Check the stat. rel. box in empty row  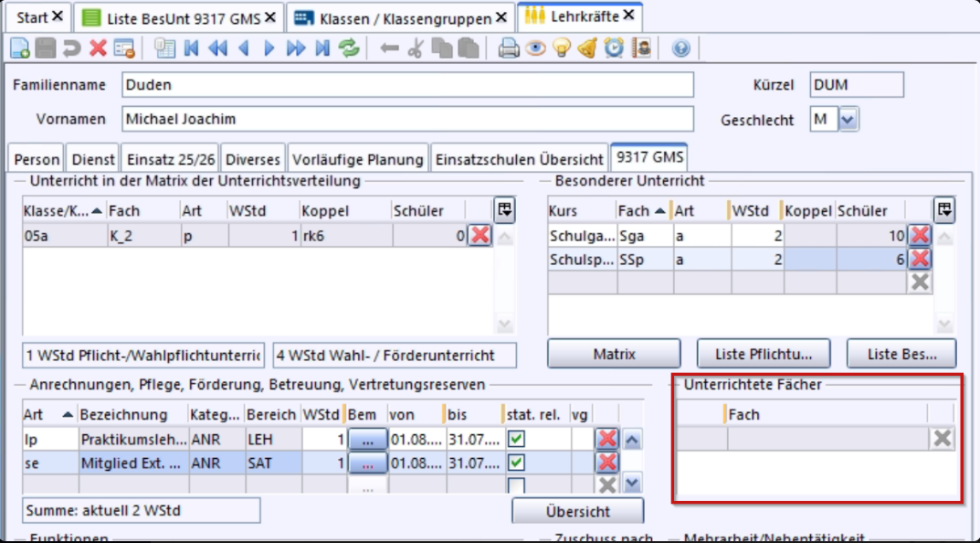coord(517,484)
